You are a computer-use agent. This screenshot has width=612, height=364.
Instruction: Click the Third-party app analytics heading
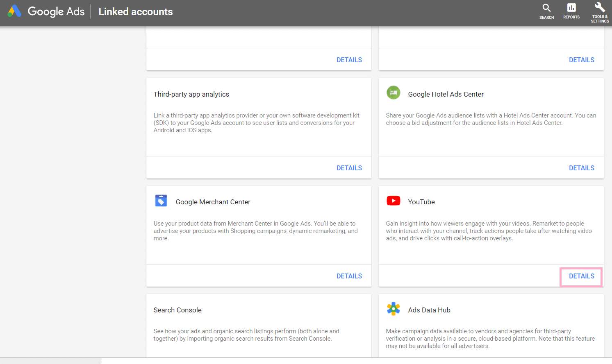click(x=191, y=94)
